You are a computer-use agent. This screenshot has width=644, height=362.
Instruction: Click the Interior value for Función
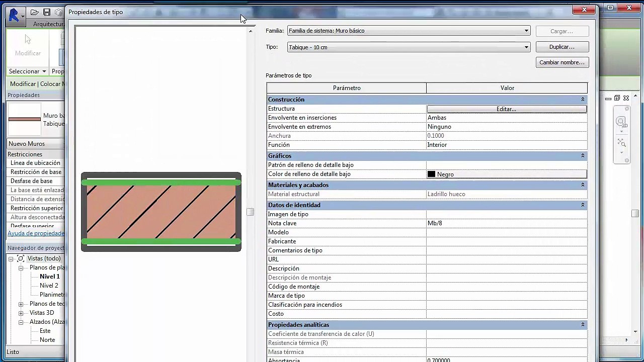click(507, 145)
